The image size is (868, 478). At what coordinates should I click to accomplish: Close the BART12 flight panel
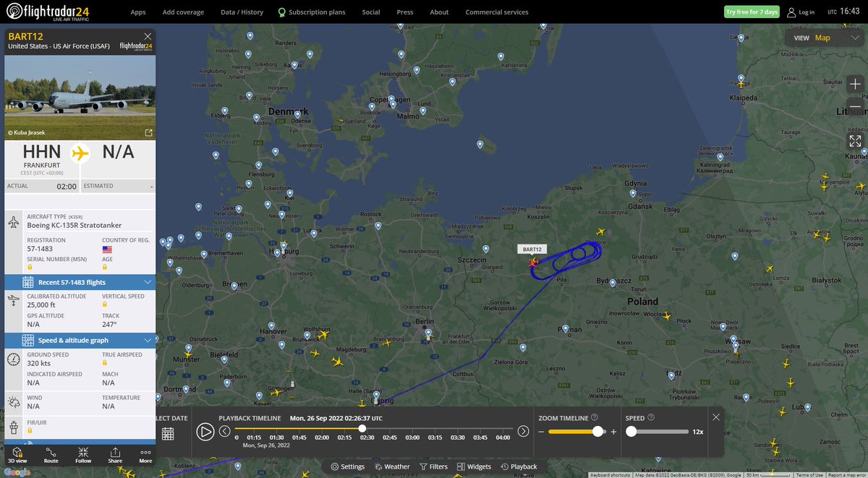[148, 36]
